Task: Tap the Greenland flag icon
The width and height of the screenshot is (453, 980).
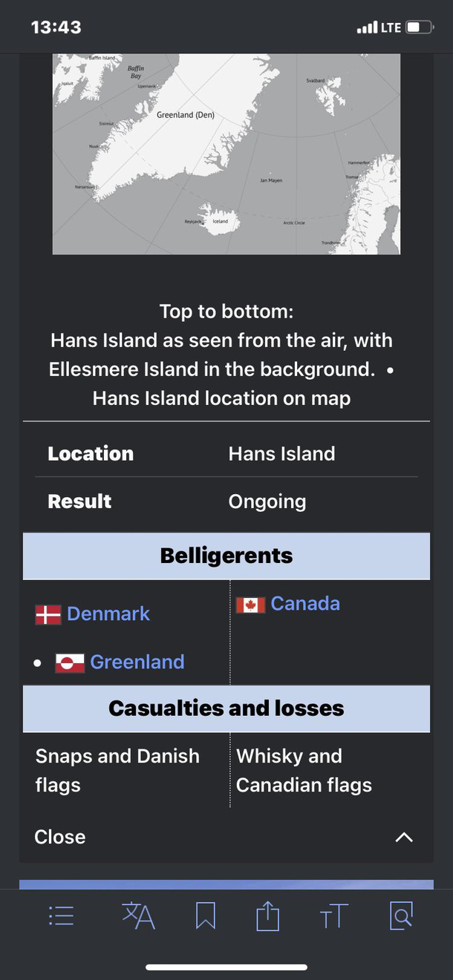Action: (x=70, y=662)
